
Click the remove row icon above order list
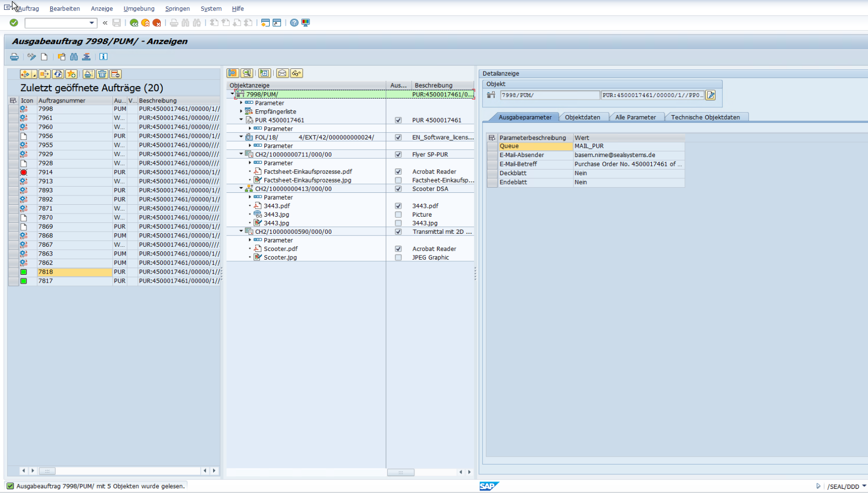(x=116, y=74)
